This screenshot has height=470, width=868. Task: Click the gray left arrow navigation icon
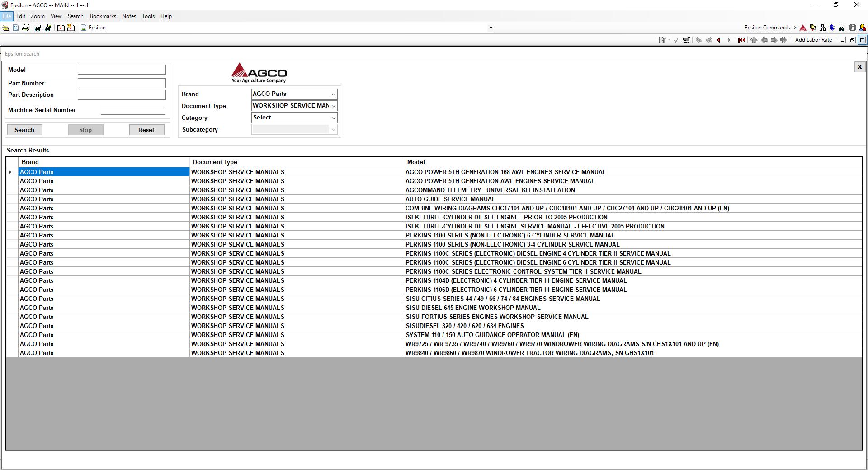click(764, 40)
